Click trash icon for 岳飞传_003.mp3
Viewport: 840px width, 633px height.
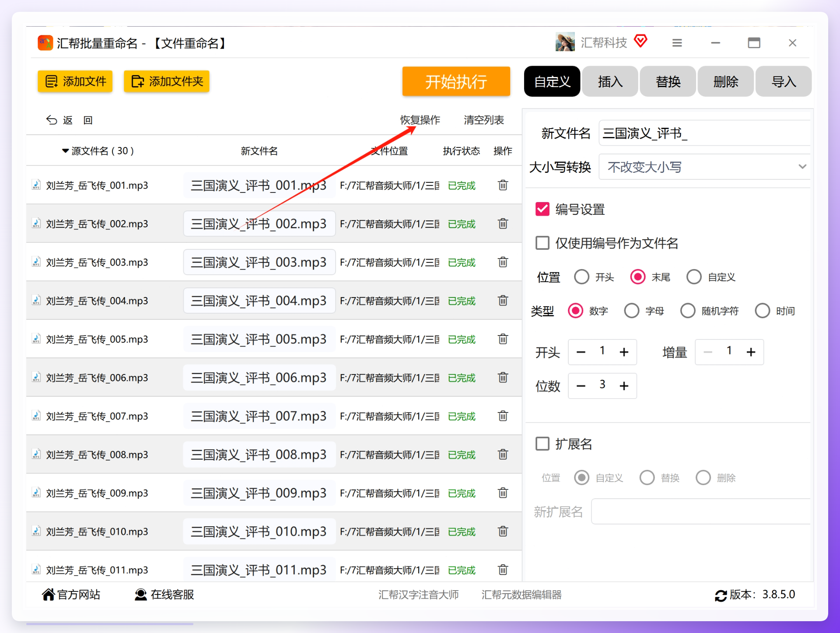[503, 262]
